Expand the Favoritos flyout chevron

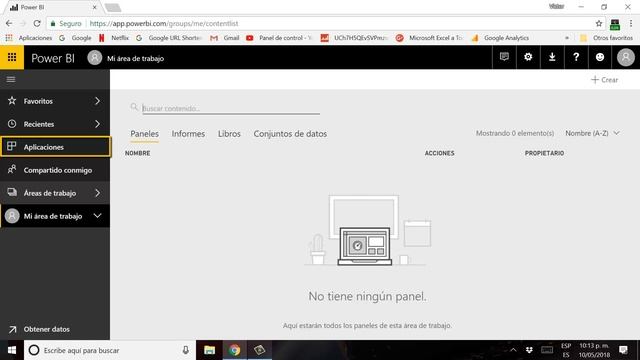click(x=97, y=101)
